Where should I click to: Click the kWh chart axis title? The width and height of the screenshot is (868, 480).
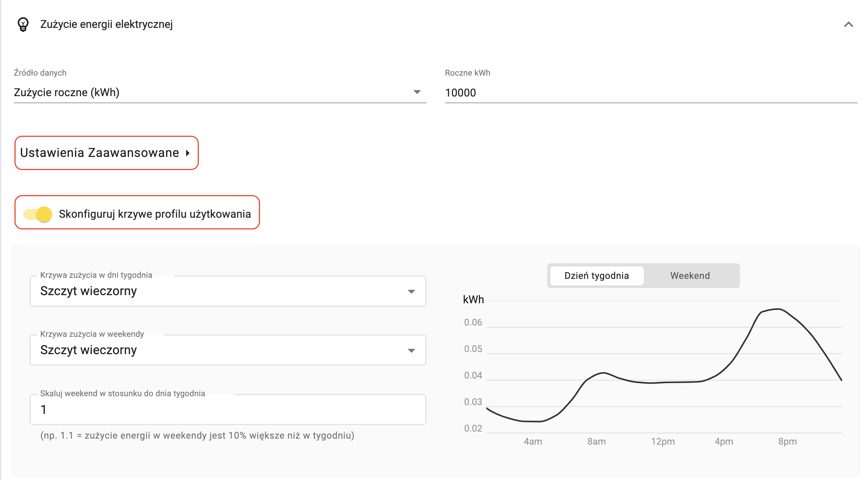473,299
